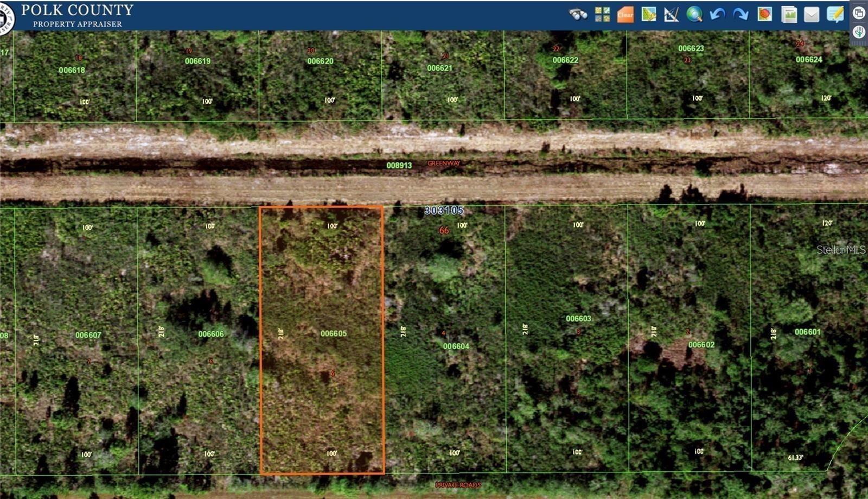Select the locate-on-map magnifier icon

coord(649,15)
